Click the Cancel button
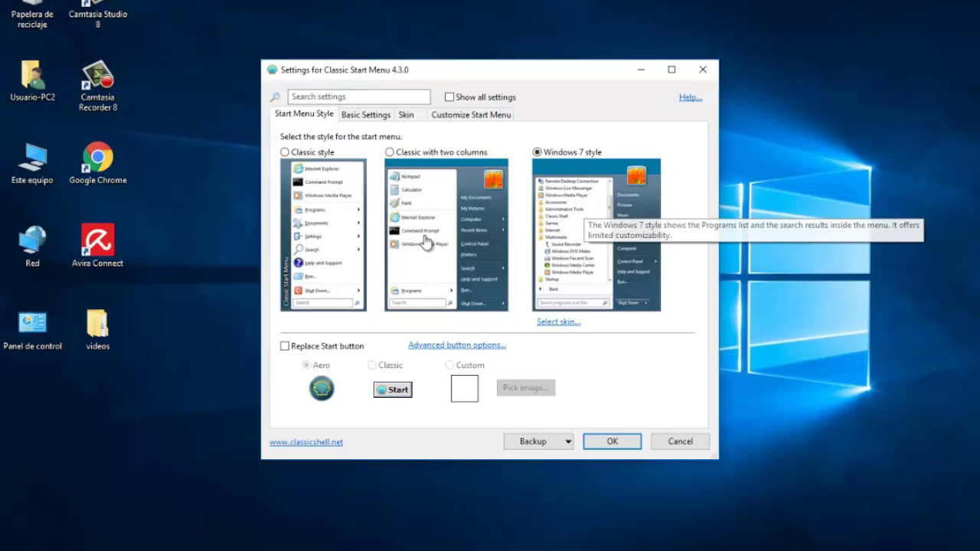Image resolution: width=980 pixels, height=551 pixels. click(680, 442)
